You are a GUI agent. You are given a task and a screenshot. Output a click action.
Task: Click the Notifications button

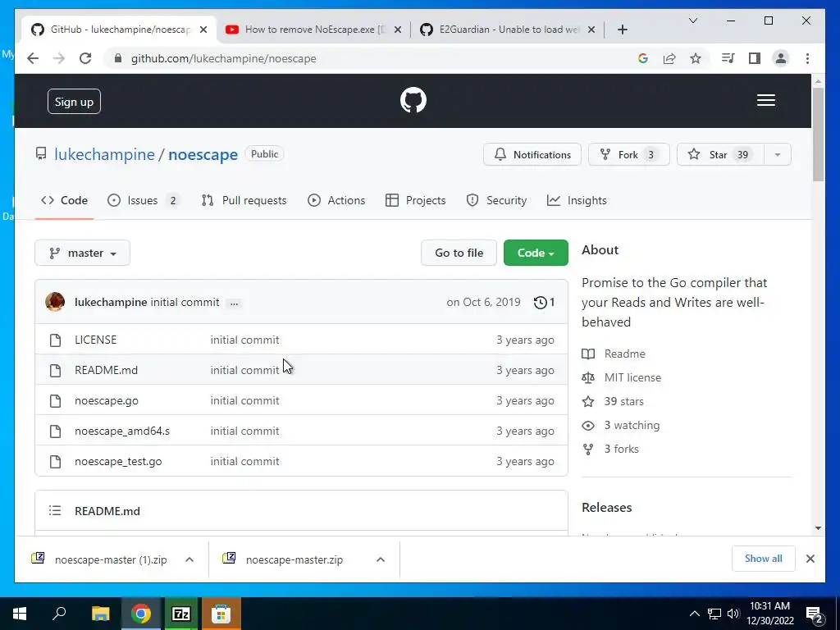click(532, 155)
